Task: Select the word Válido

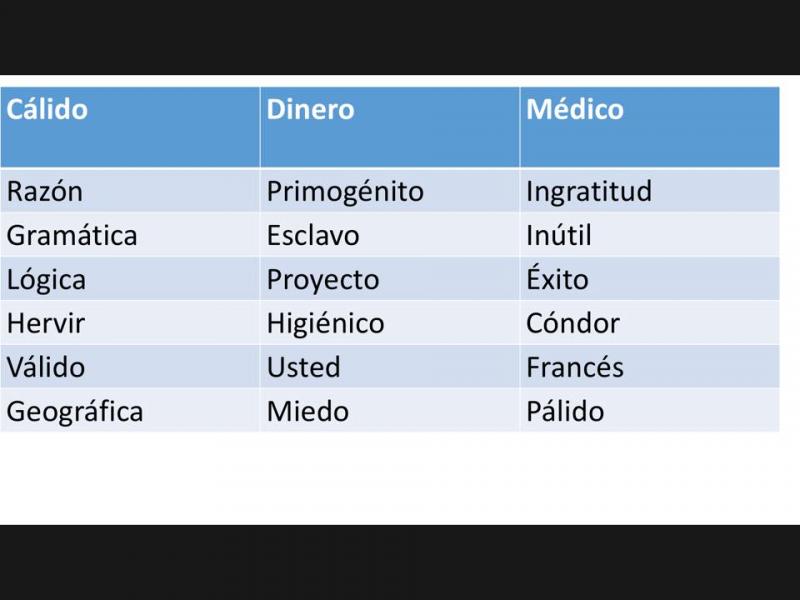Action: [x=46, y=367]
